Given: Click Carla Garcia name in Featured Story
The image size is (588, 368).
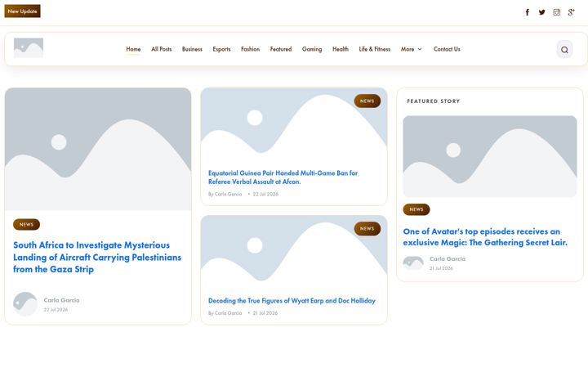Looking at the screenshot, I should coord(448,258).
